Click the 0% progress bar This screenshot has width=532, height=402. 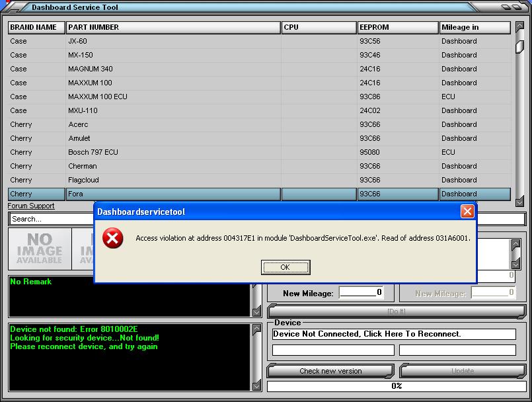point(397,386)
